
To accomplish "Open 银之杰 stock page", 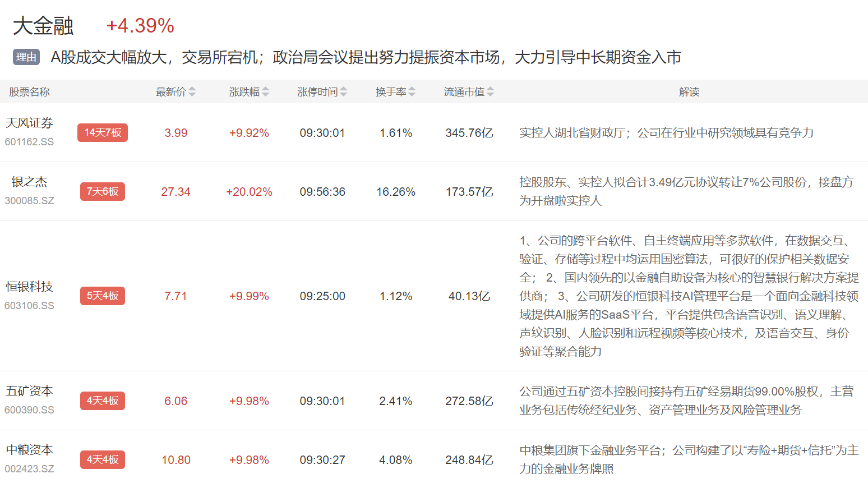I will point(29,182).
